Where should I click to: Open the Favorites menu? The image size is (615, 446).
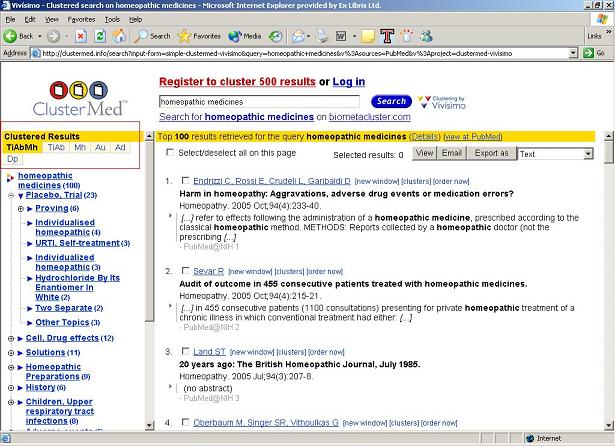[x=81, y=19]
